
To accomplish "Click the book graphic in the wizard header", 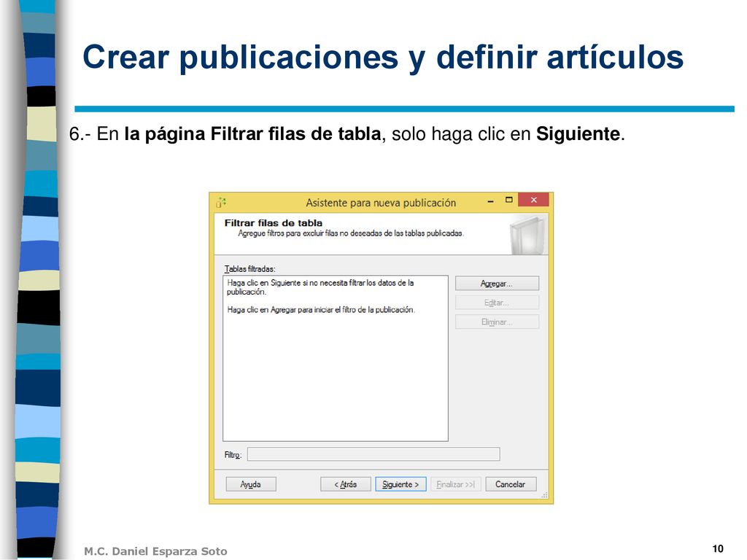I will (527, 235).
